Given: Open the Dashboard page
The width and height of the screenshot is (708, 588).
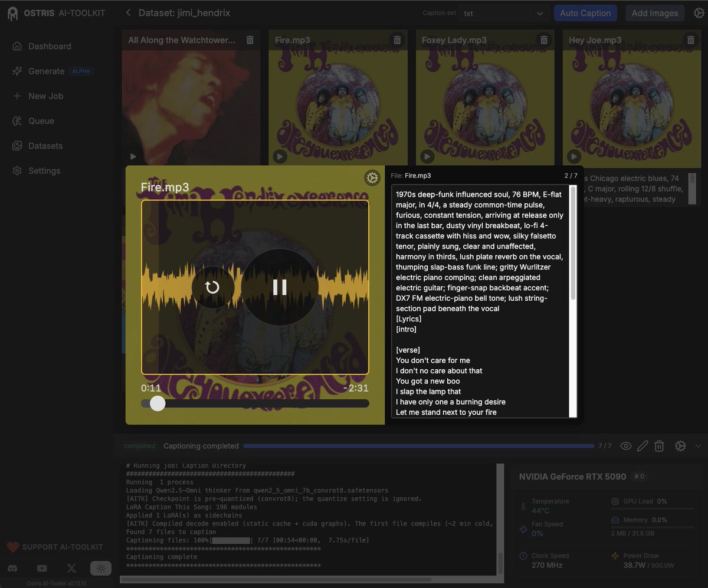Looking at the screenshot, I should 50,46.
